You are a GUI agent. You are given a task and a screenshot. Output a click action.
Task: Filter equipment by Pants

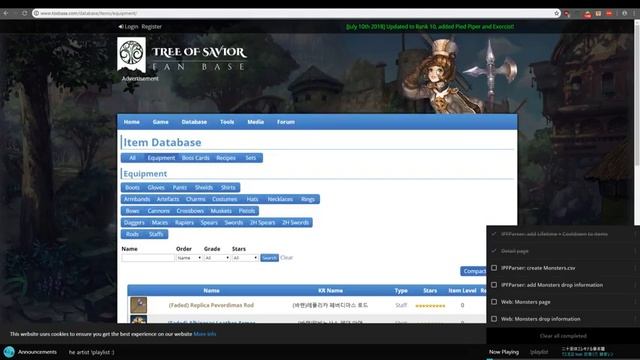pyautogui.click(x=180, y=188)
